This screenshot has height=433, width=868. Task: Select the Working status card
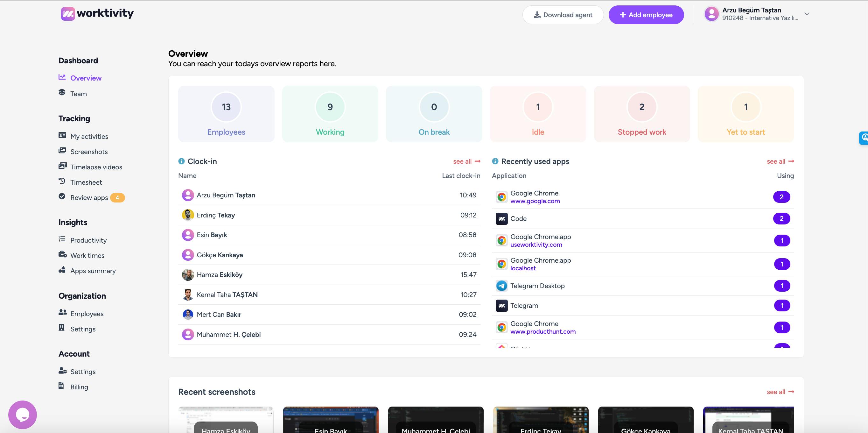click(x=330, y=114)
